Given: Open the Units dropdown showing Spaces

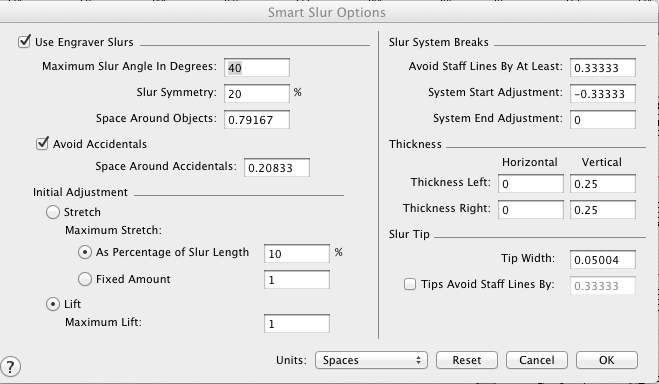Looking at the screenshot, I should click(x=371, y=360).
